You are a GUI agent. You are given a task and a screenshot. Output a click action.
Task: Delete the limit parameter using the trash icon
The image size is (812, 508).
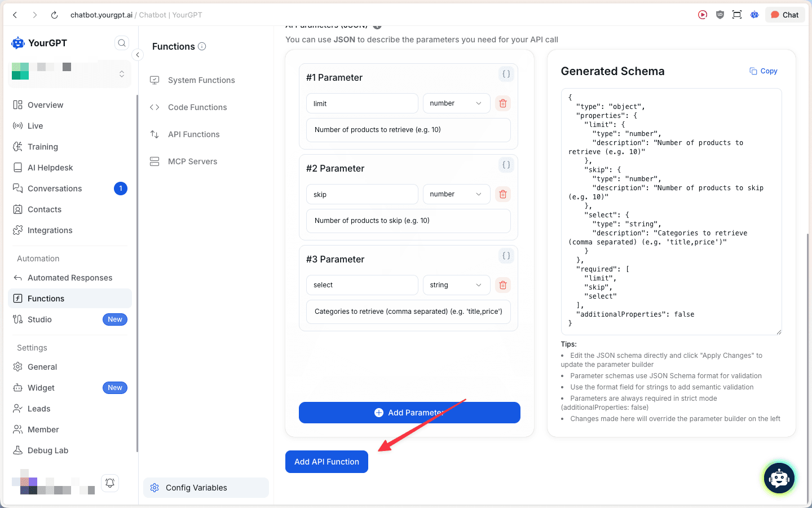coord(502,103)
